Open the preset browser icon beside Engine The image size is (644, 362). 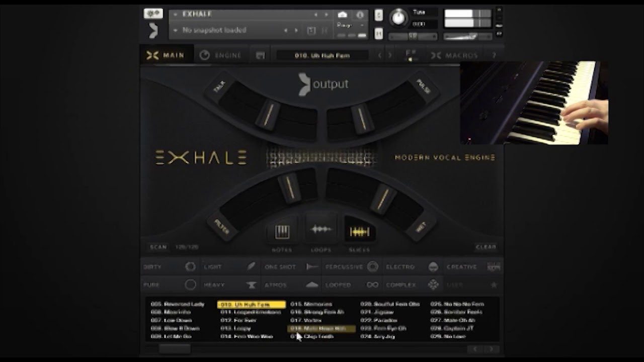click(x=260, y=55)
